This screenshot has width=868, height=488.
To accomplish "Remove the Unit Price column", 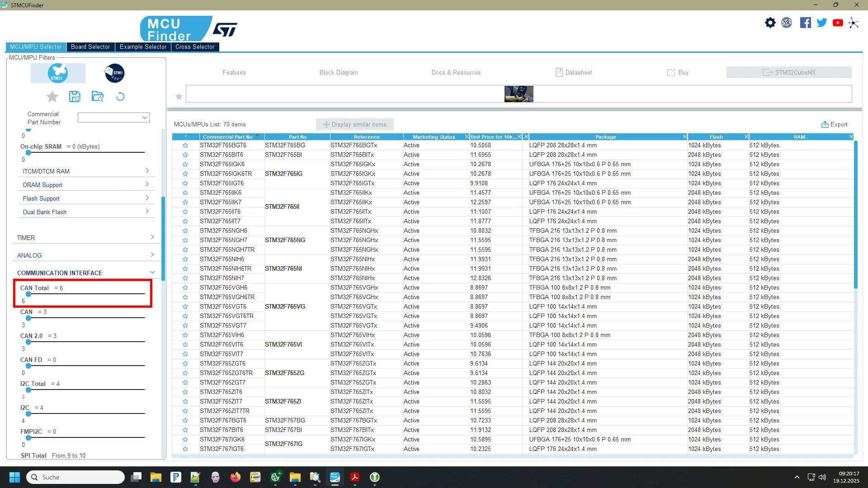I will [519, 136].
